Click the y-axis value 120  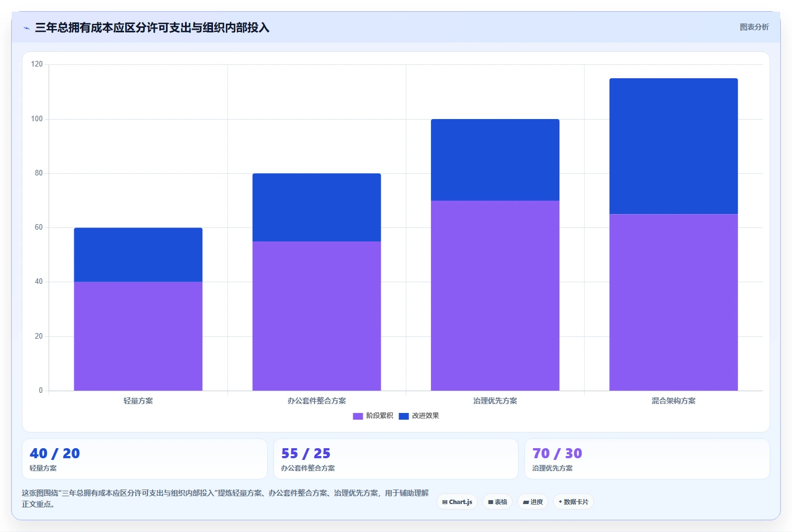[x=37, y=64]
